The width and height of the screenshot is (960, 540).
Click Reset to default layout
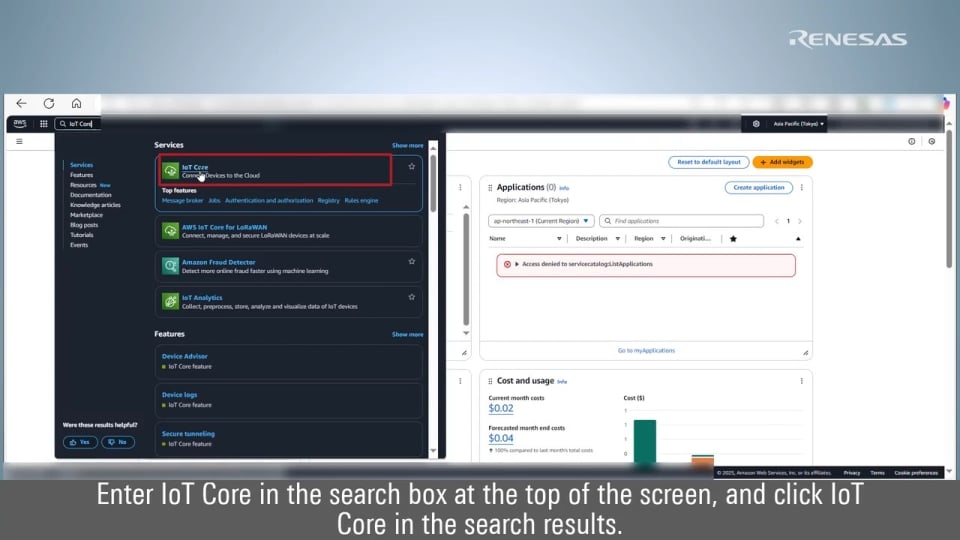tap(708, 162)
